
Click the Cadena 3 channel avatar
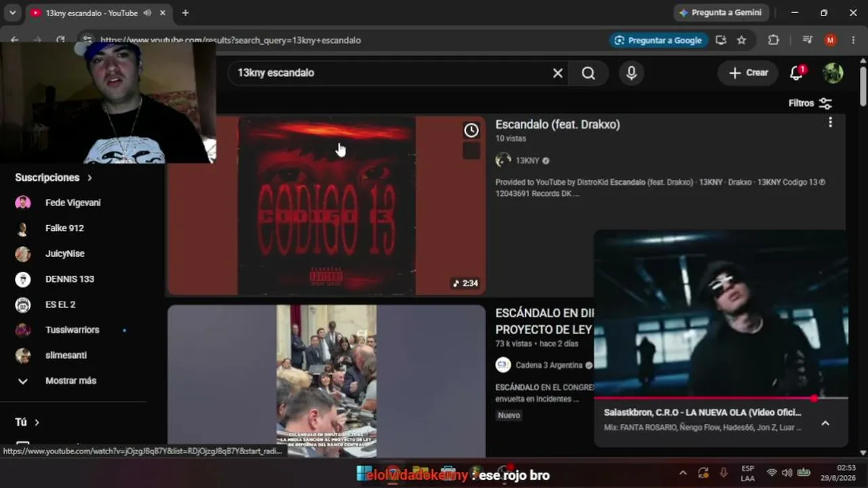(x=503, y=365)
